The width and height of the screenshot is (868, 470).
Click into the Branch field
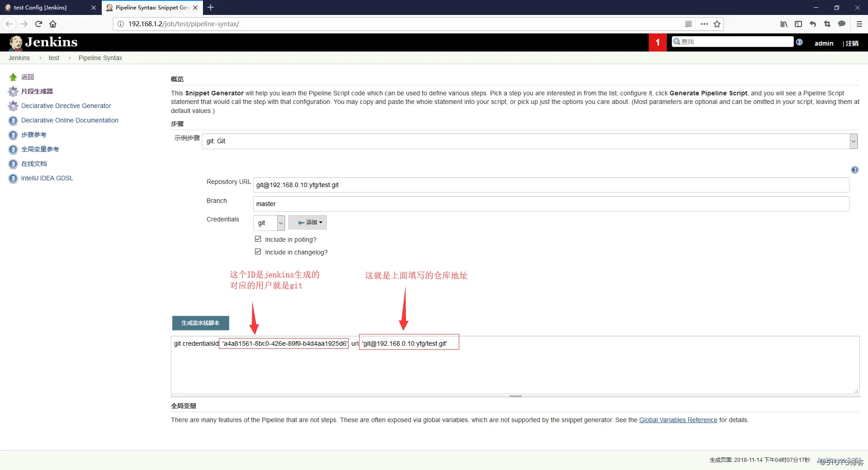(551, 204)
